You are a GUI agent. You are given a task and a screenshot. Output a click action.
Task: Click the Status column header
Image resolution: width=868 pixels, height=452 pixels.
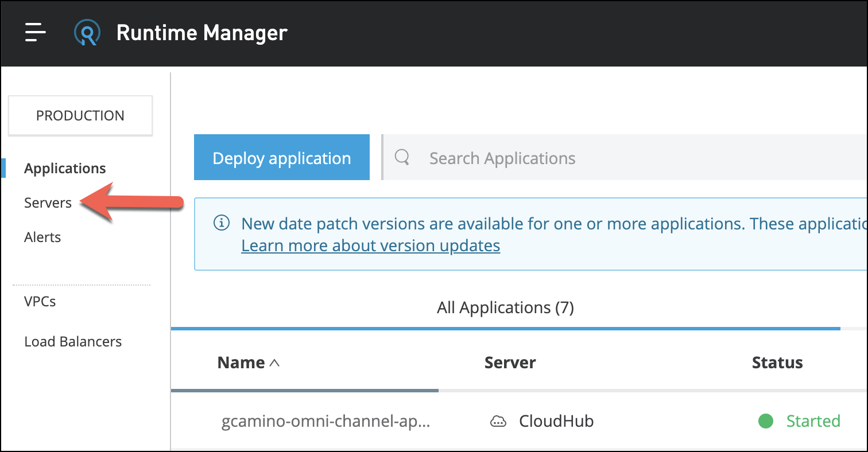pos(777,363)
